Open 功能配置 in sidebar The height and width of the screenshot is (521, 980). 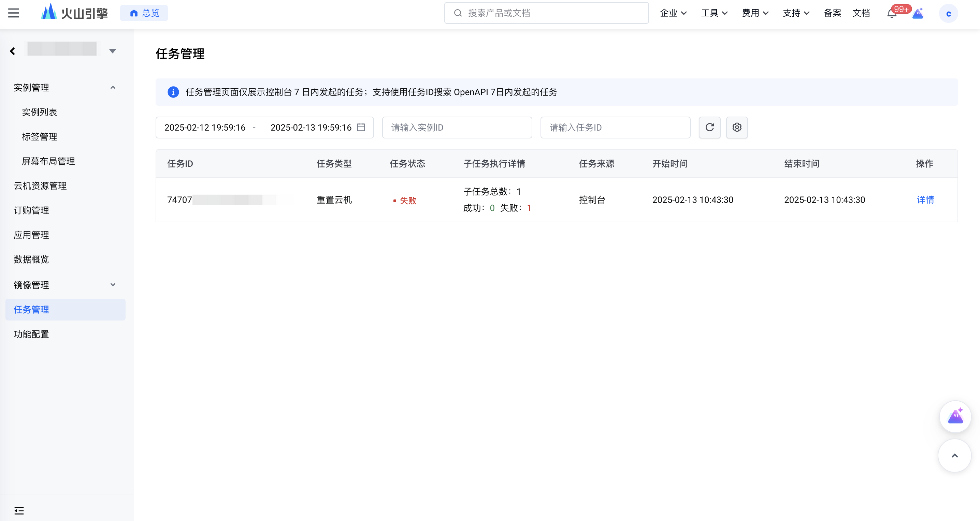tap(32, 334)
